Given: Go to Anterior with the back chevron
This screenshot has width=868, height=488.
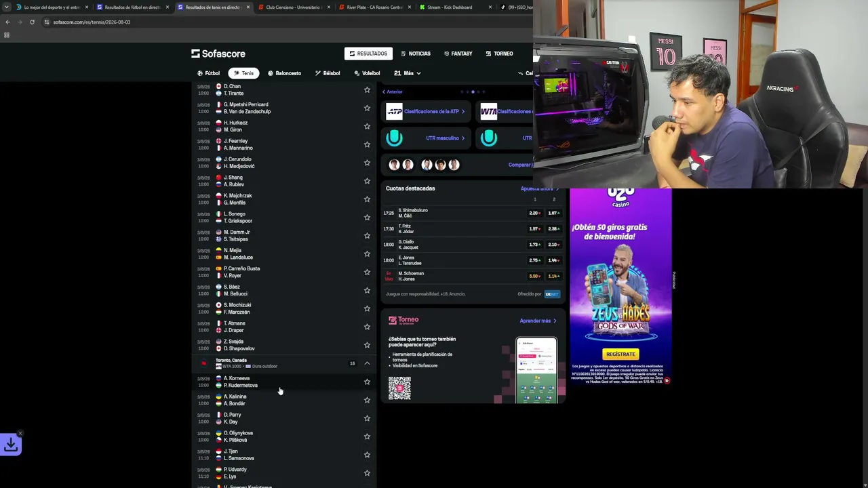Looking at the screenshot, I should pos(392,91).
